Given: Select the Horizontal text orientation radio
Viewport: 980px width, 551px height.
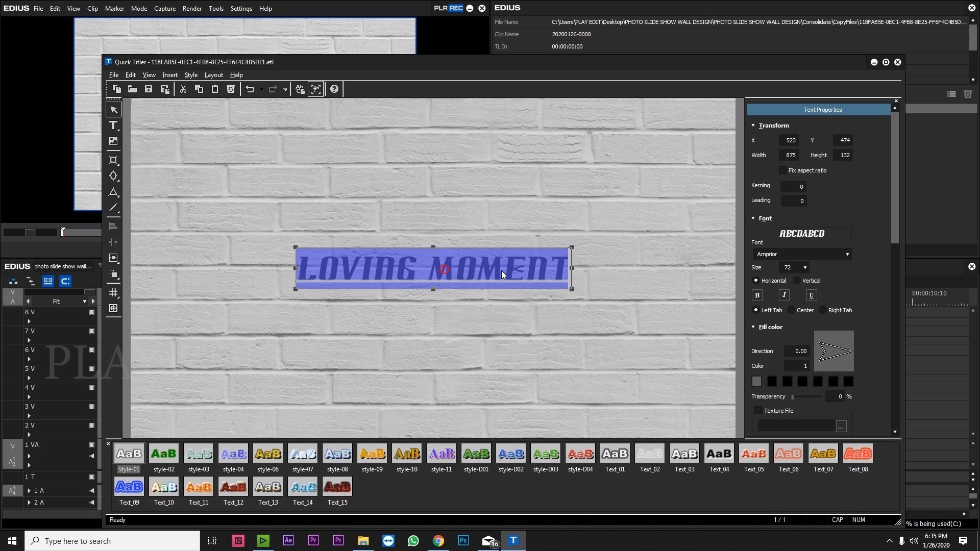Looking at the screenshot, I should pyautogui.click(x=756, y=281).
